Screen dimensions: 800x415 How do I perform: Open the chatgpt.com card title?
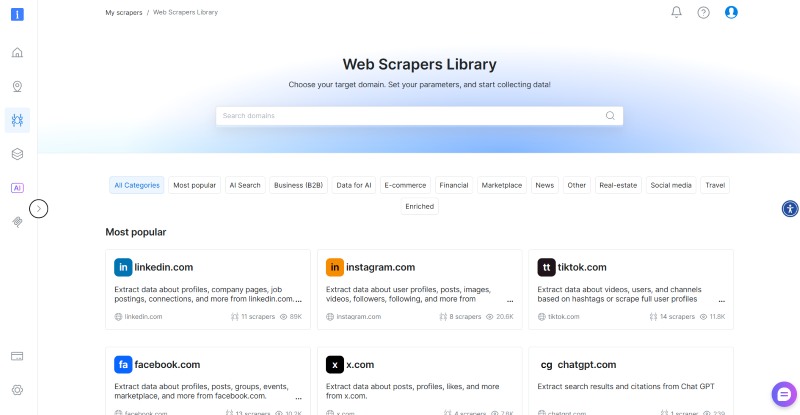tap(587, 364)
